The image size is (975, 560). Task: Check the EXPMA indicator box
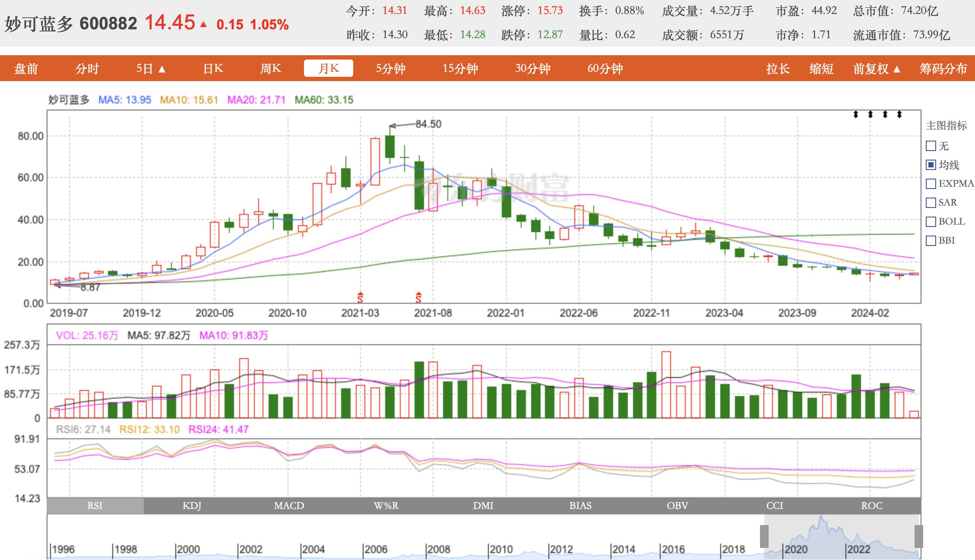[x=931, y=184]
